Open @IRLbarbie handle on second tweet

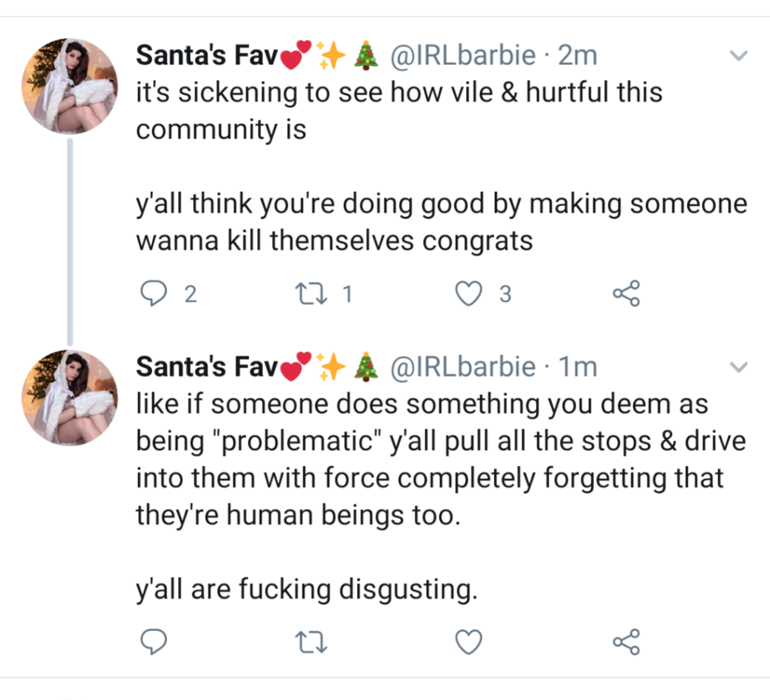[x=462, y=367]
